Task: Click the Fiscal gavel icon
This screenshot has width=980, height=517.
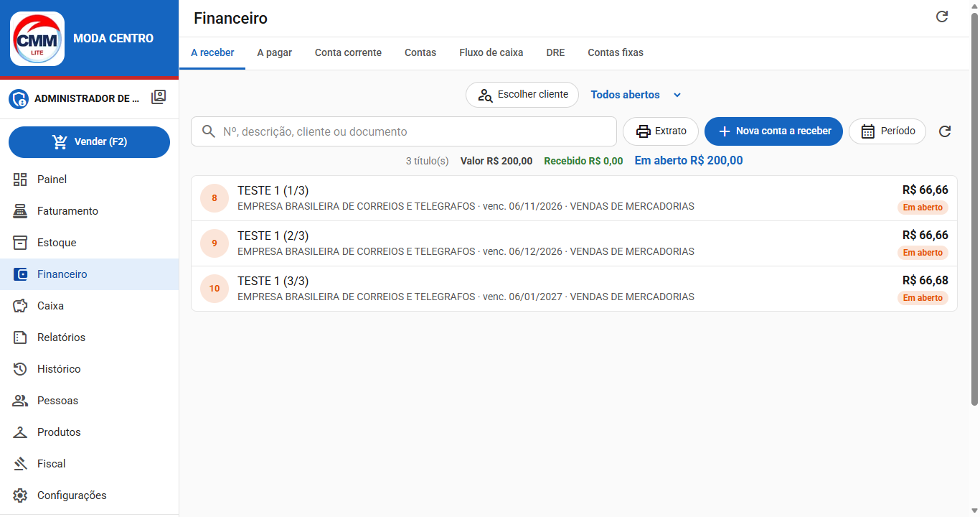Action: (20, 464)
